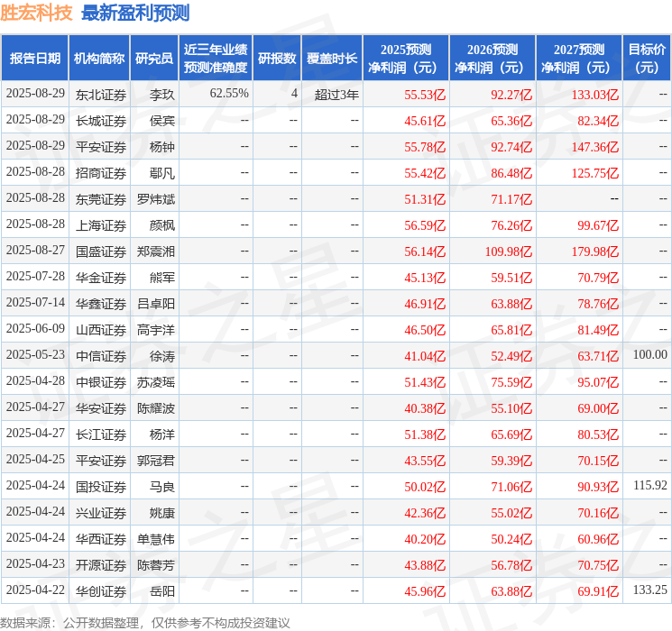Image resolution: width=672 pixels, height=631 pixels.
Task: Click the 胜宏科技 title text
Action: coord(36,13)
